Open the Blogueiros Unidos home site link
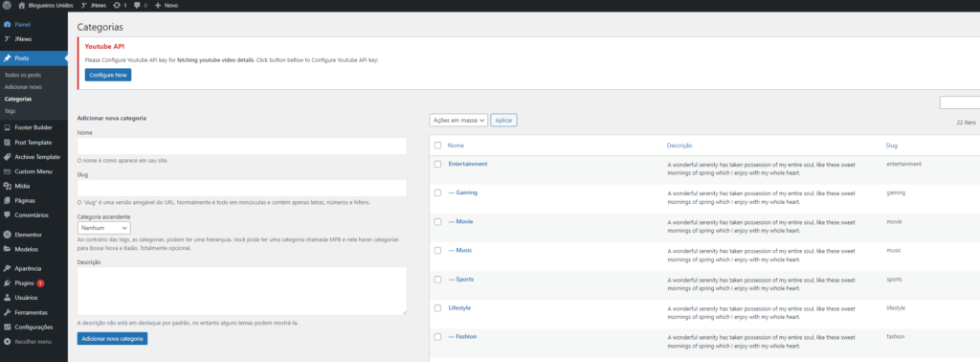This screenshot has width=980, height=362. (46, 5)
